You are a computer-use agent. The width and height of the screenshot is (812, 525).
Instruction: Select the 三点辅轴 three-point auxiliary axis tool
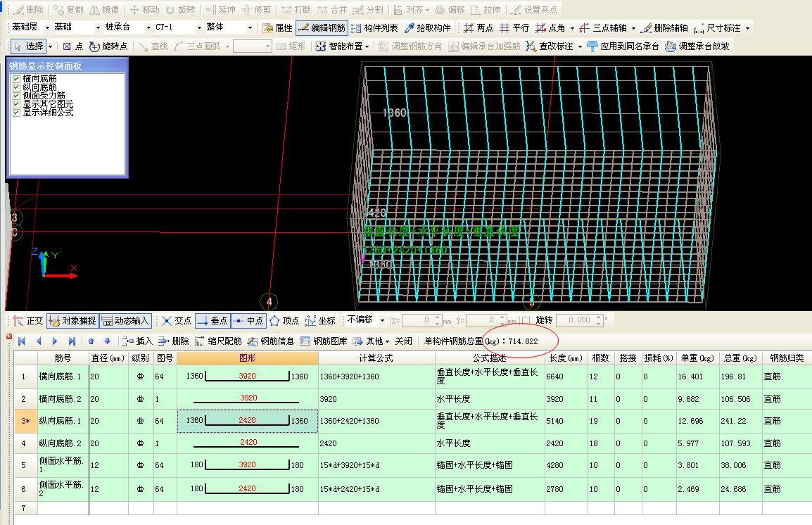pos(603,28)
